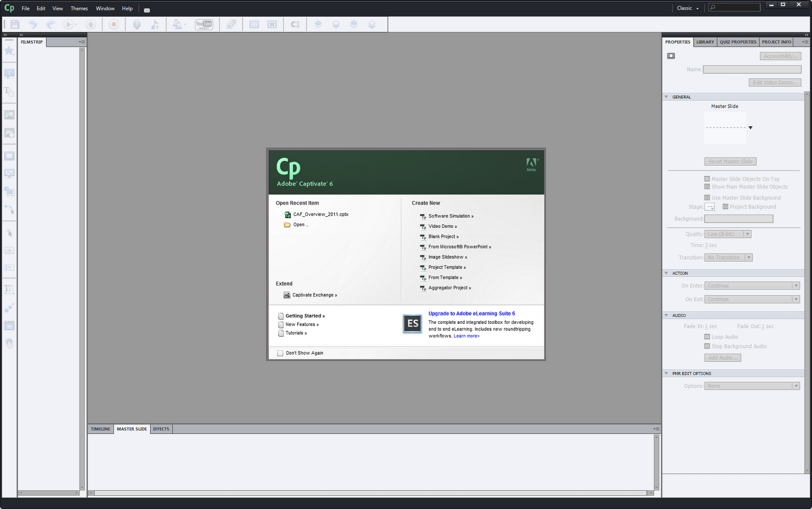Switch to the Quiz Properties tab
Image resolution: width=812 pixels, height=509 pixels.
click(x=738, y=42)
